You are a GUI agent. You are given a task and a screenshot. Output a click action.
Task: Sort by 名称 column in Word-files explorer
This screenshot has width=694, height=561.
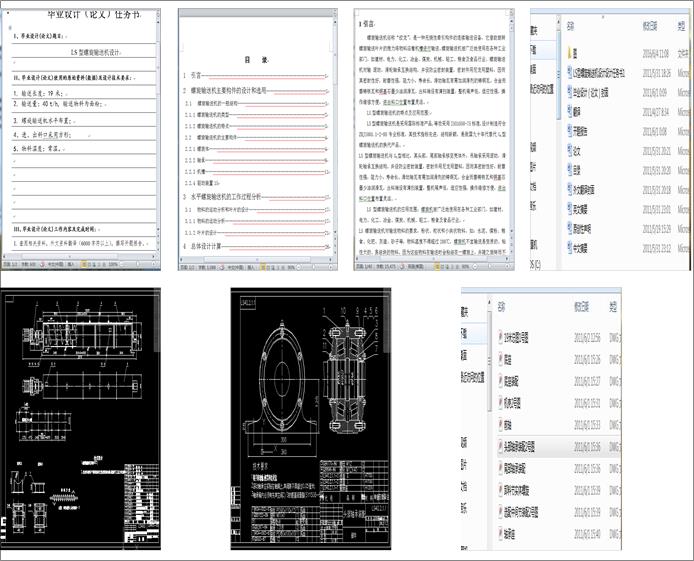pos(570,26)
